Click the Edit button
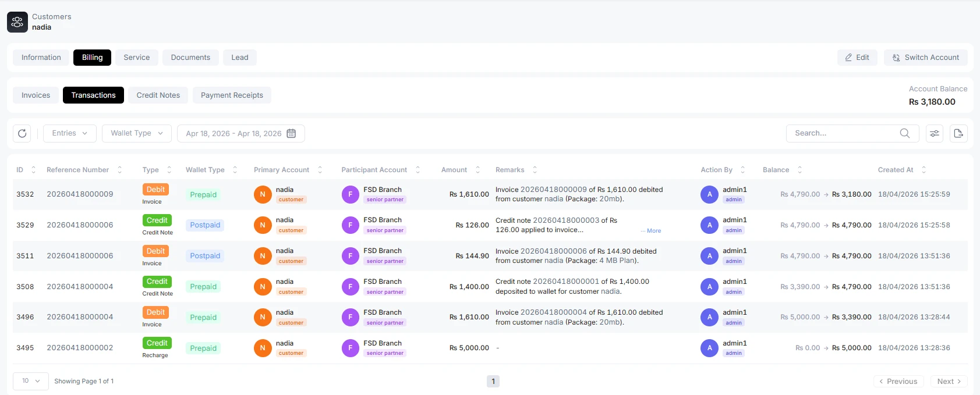This screenshot has height=395, width=980. pos(857,58)
